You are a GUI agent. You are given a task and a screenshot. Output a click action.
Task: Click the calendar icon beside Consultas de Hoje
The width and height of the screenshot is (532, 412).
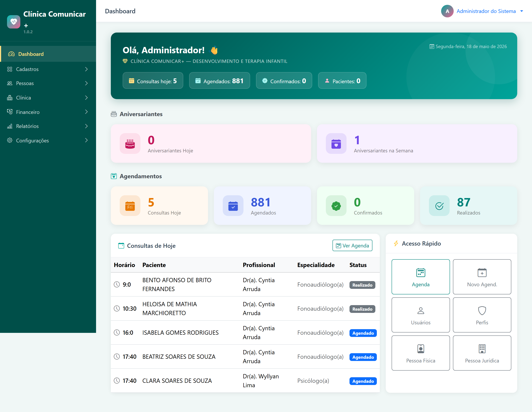tap(121, 246)
